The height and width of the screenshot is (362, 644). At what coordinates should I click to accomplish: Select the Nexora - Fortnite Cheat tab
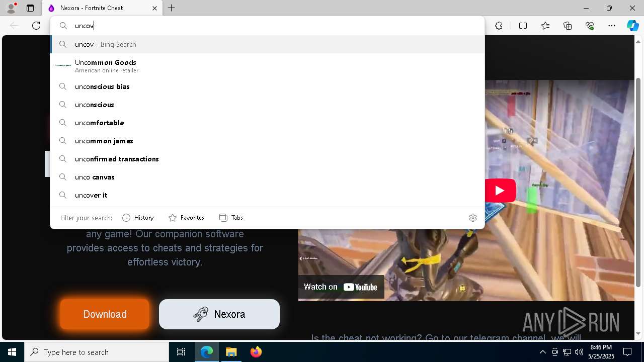pyautogui.click(x=102, y=8)
